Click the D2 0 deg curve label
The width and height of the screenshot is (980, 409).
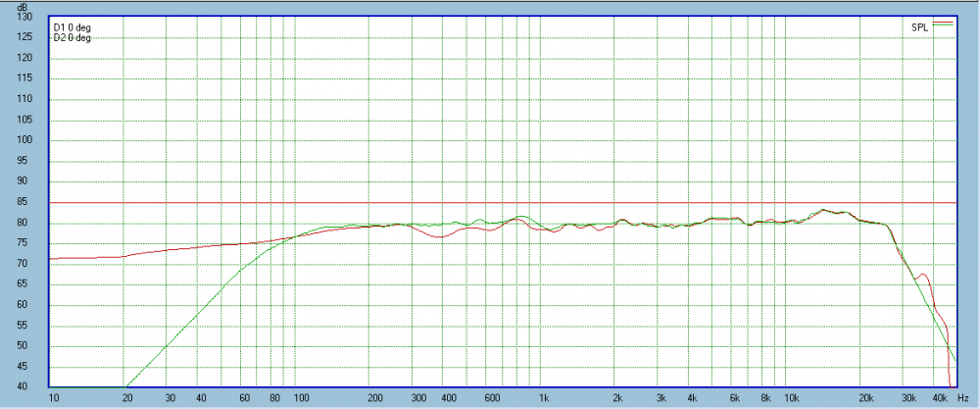(72, 37)
